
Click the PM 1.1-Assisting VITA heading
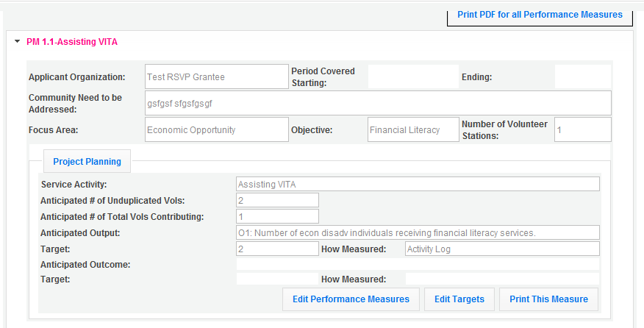pos(72,42)
